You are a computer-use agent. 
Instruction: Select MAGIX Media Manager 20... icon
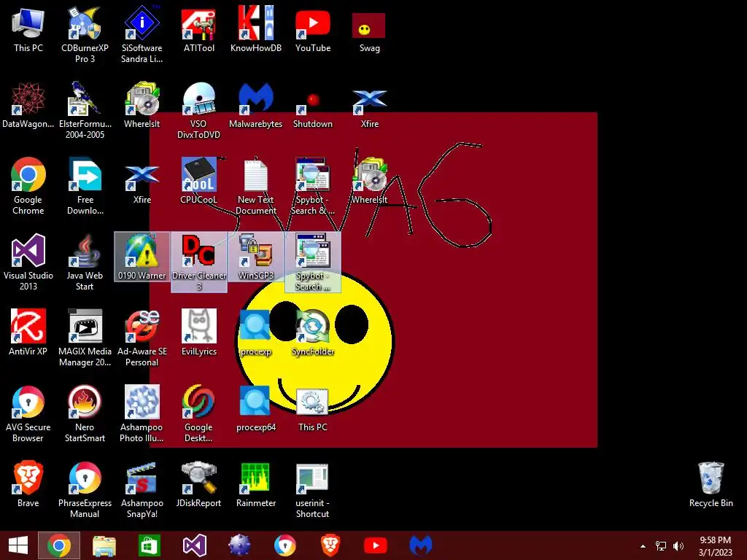click(85, 338)
